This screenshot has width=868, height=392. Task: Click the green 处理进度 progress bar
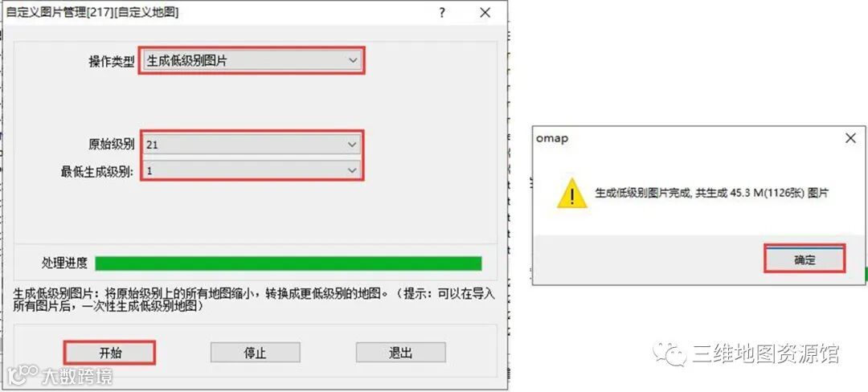click(x=289, y=263)
